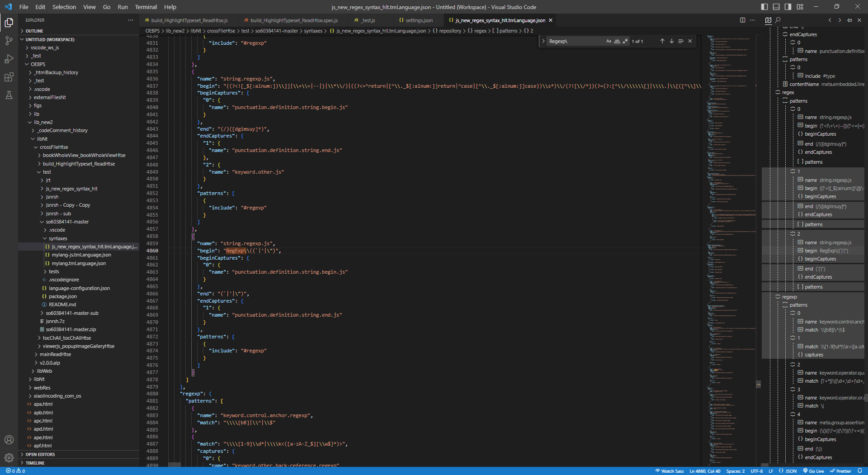Open the Source Control view

(9, 41)
